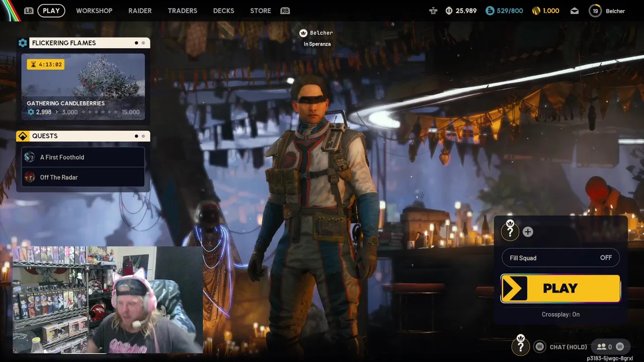644x362 pixels.
Task: Click the Flickering Flames gear icon
Action: pos(23,43)
